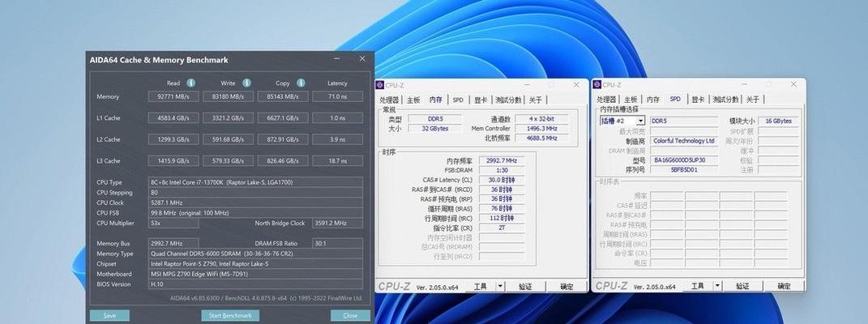Screen dimensions: 868x324
Task: Click the Save button in AIDA64
Action: 109,316
